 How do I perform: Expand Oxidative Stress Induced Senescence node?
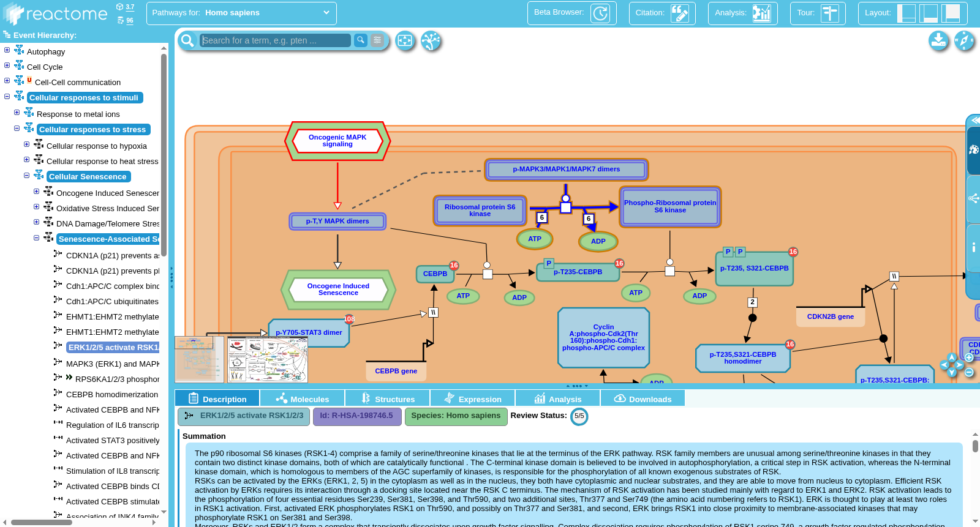(36, 207)
